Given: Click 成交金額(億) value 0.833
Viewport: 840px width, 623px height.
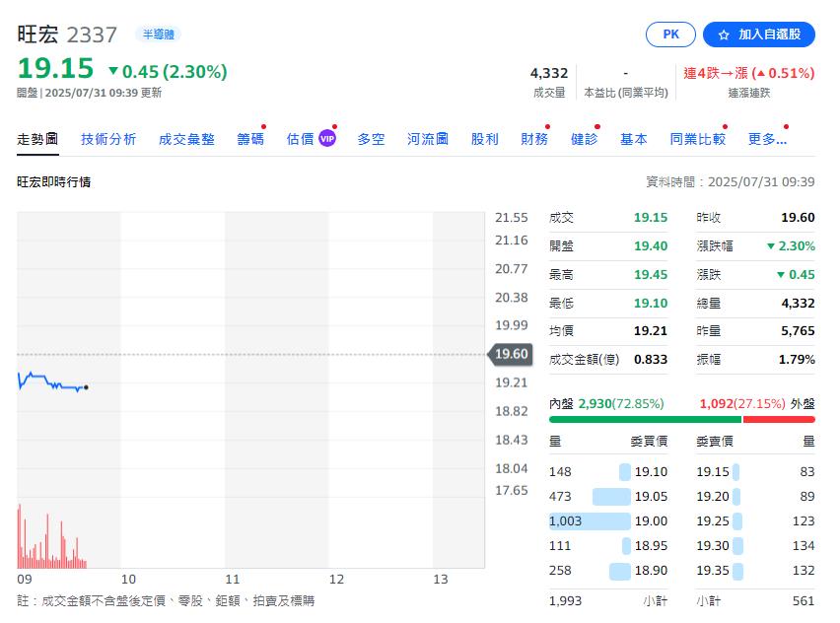Looking at the screenshot, I should point(651,360).
